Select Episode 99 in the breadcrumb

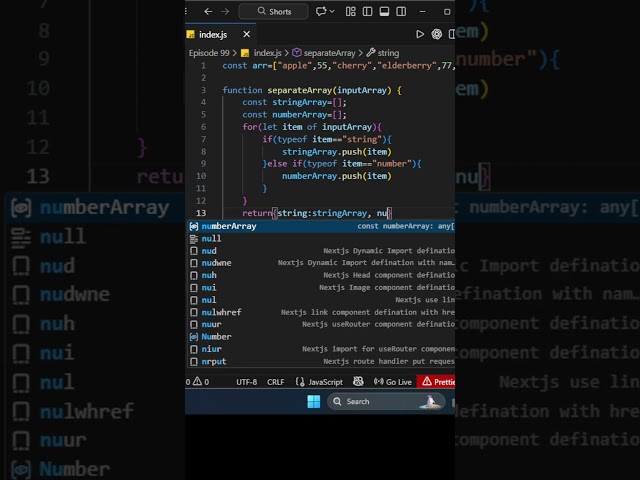click(209, 53)
